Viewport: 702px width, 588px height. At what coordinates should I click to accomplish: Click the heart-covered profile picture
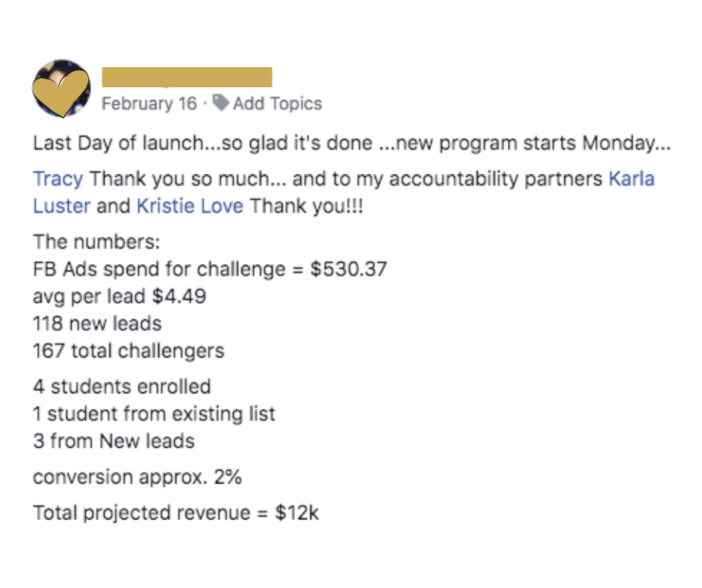[x=61, y=88]
